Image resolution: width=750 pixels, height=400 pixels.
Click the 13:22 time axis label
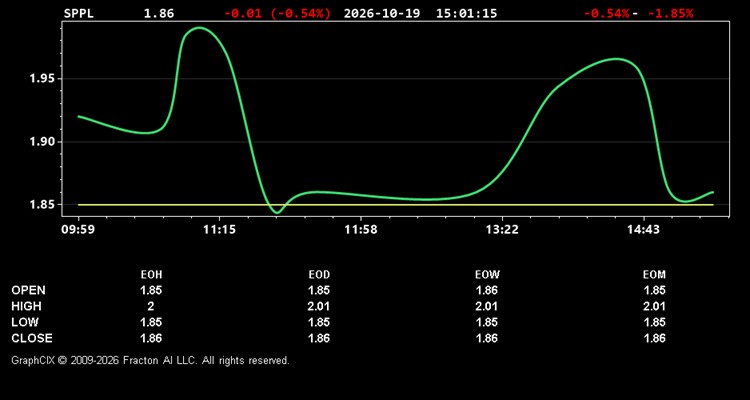tap(502, 230)
